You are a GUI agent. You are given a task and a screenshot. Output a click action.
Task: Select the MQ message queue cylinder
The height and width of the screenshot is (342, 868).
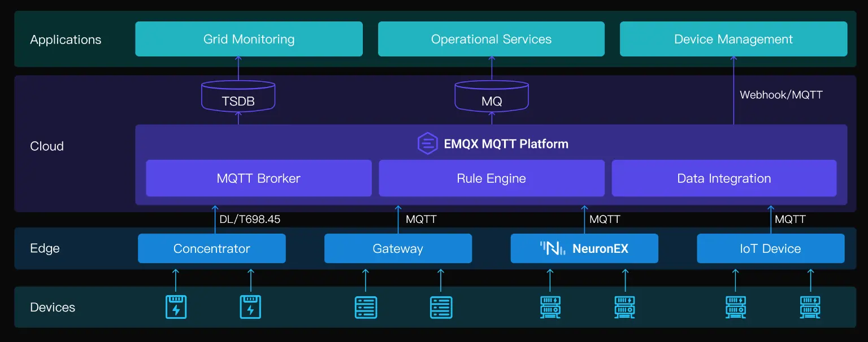(x=492, y=96)
